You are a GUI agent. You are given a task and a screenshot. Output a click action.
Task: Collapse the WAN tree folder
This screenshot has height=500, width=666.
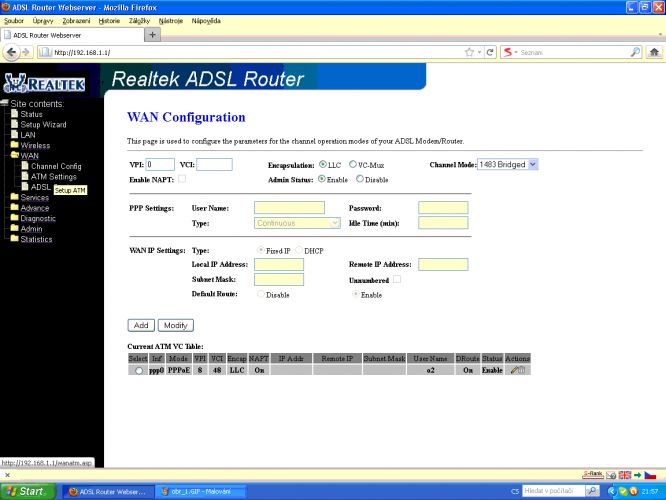(x=14, y=155)
